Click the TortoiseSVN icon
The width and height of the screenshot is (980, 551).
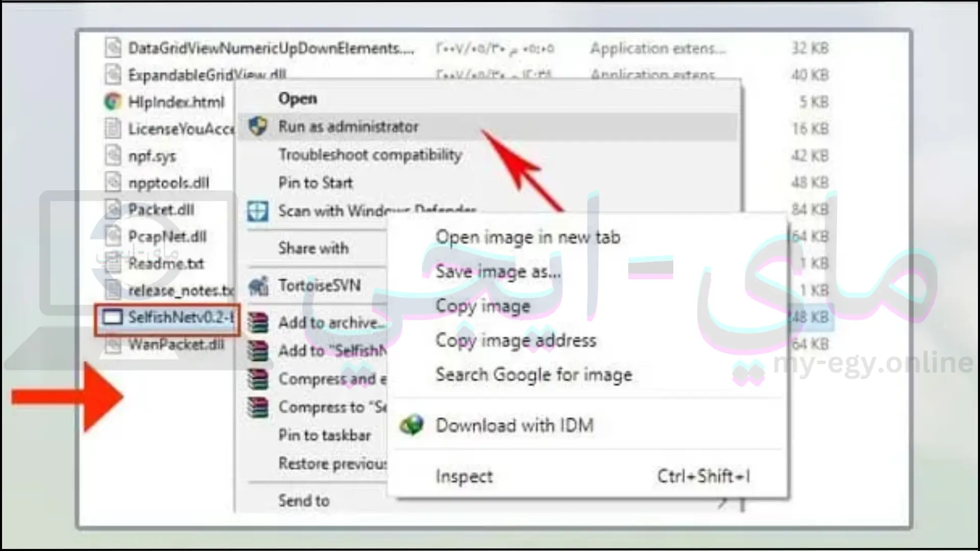(258, 286)
